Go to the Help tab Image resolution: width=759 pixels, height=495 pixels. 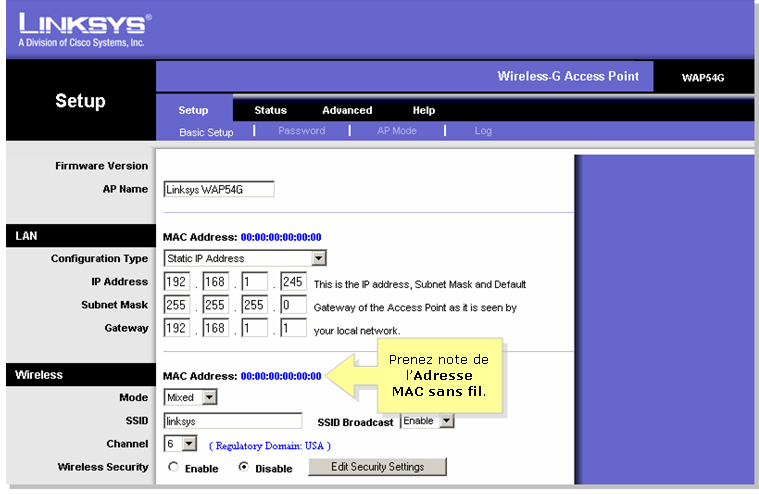click(424, 110)
